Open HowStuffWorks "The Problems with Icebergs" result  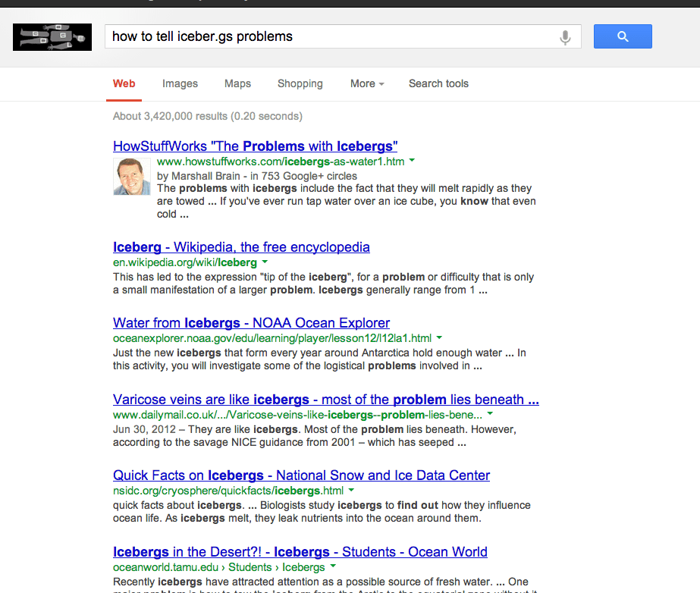tap(255, 146)
